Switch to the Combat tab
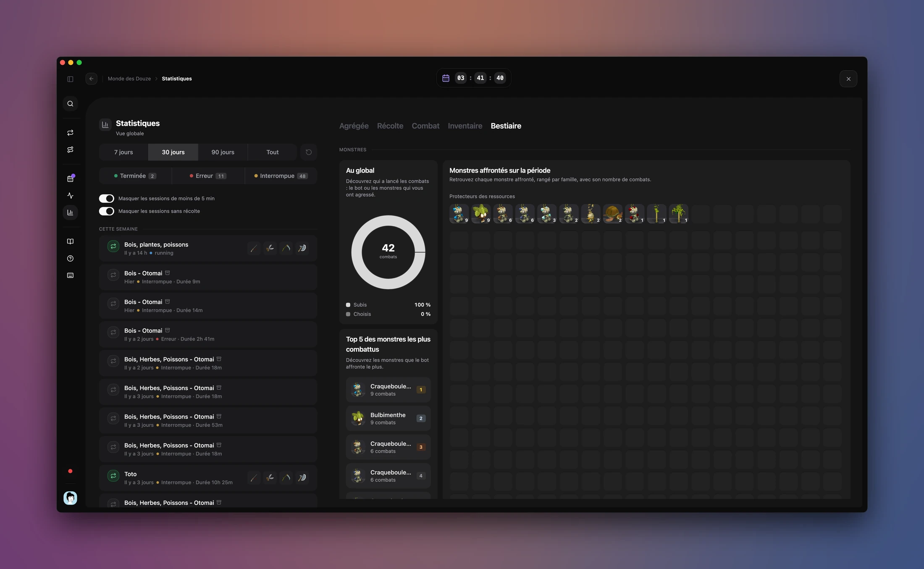This screenshot has width=924, height=569. pos(425,126)
